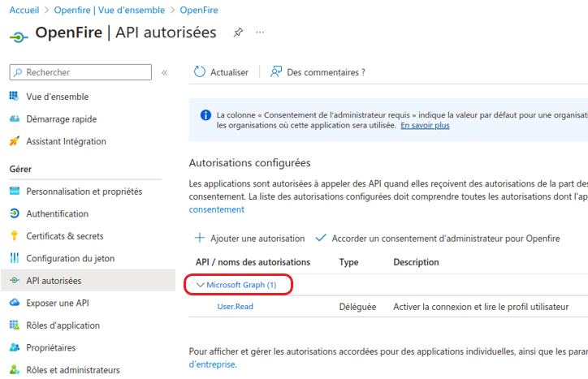Image resolution: width=588 pixels, height=379 pixels.
Task: Click the Configuration du jeton bars icon
Action: tap(15, 258)
